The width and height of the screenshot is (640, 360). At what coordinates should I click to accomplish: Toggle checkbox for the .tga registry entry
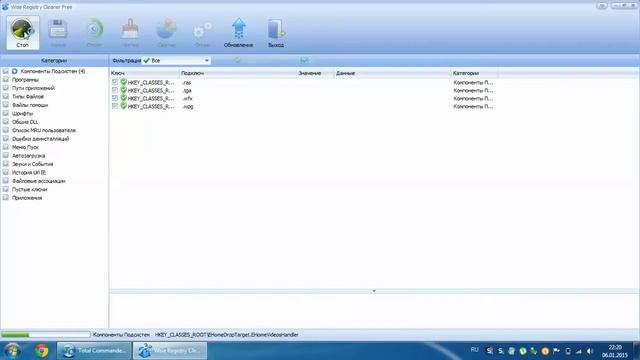tap(115, 90)
